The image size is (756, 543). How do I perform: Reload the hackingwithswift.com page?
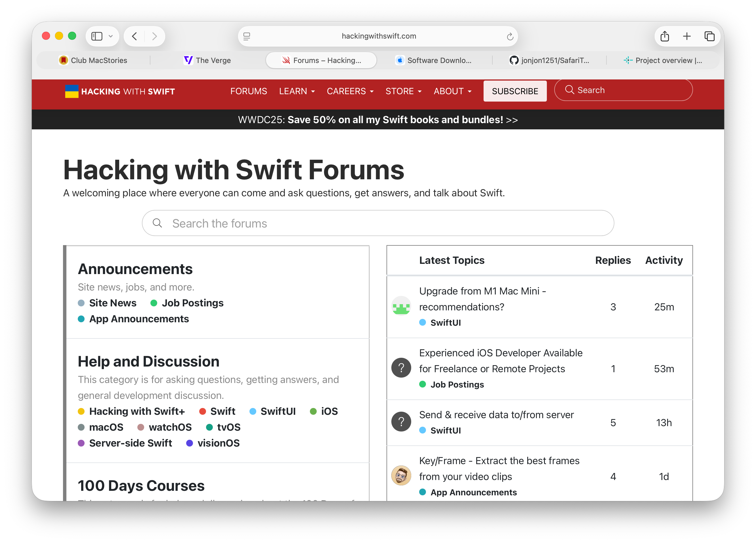point(510,36)
